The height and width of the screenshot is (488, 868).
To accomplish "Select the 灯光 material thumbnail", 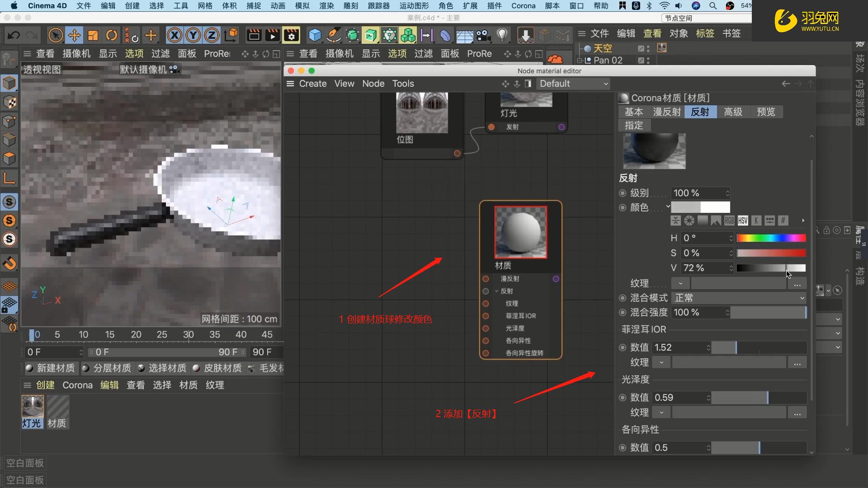I will coord(33,407).
